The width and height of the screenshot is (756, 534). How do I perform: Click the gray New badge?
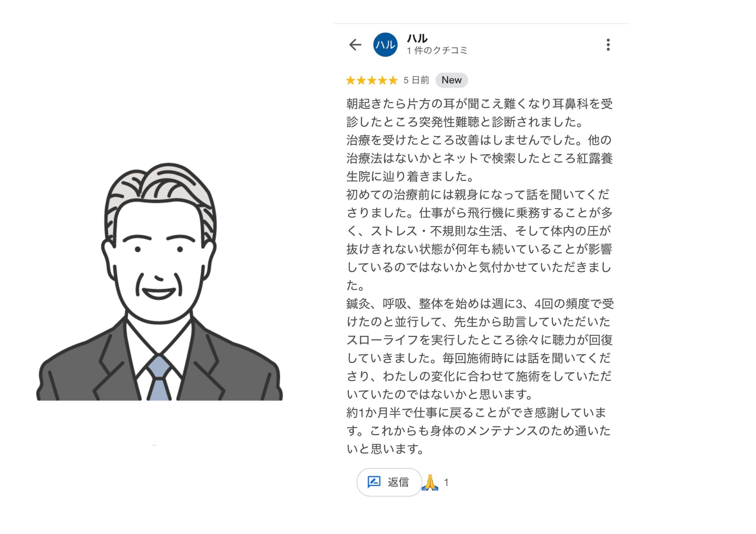tap(452, 80)
